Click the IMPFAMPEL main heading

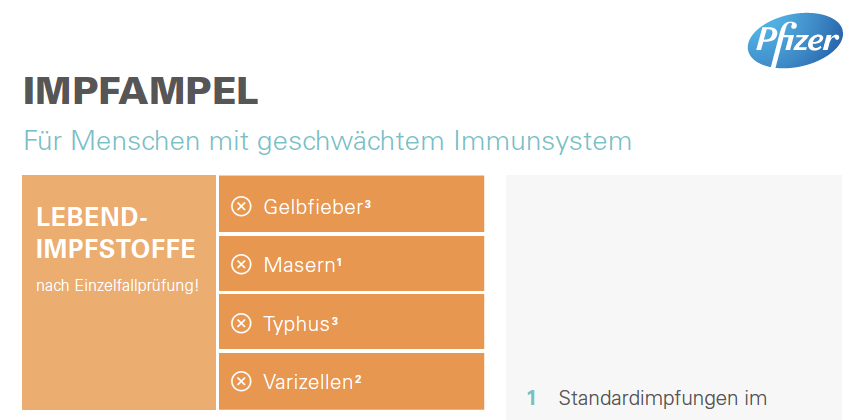[141, 92]
